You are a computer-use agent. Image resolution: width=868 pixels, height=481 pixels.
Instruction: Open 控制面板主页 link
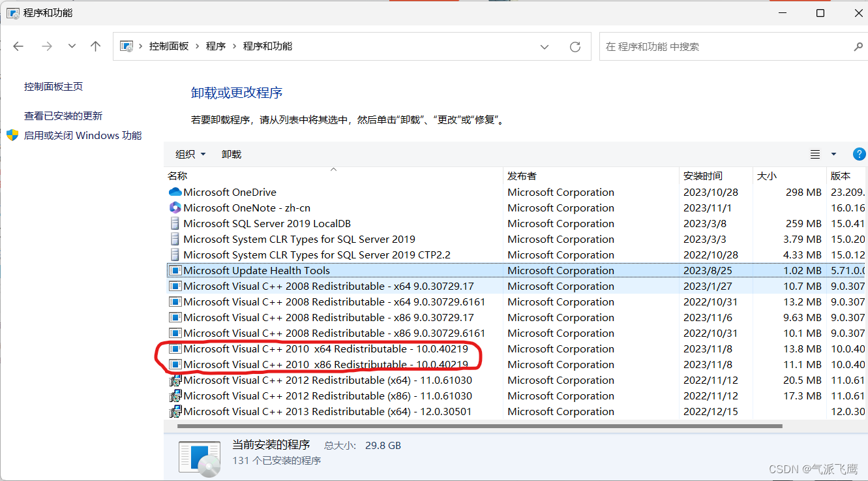53,86
